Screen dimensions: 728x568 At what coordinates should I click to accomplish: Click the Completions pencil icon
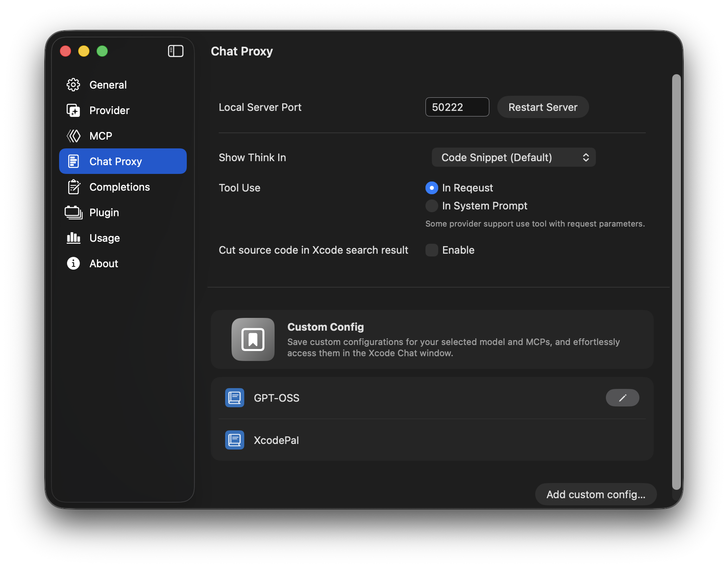73,187
